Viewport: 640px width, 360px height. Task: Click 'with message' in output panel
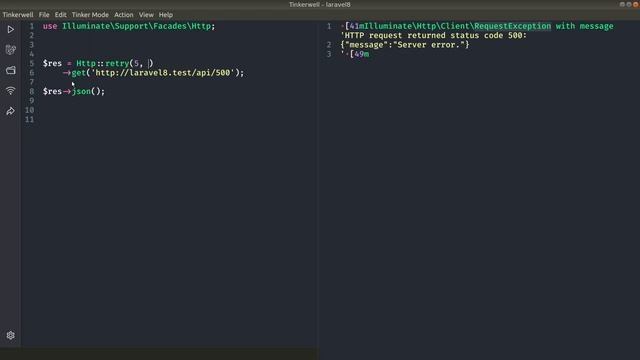pos(584,26)
